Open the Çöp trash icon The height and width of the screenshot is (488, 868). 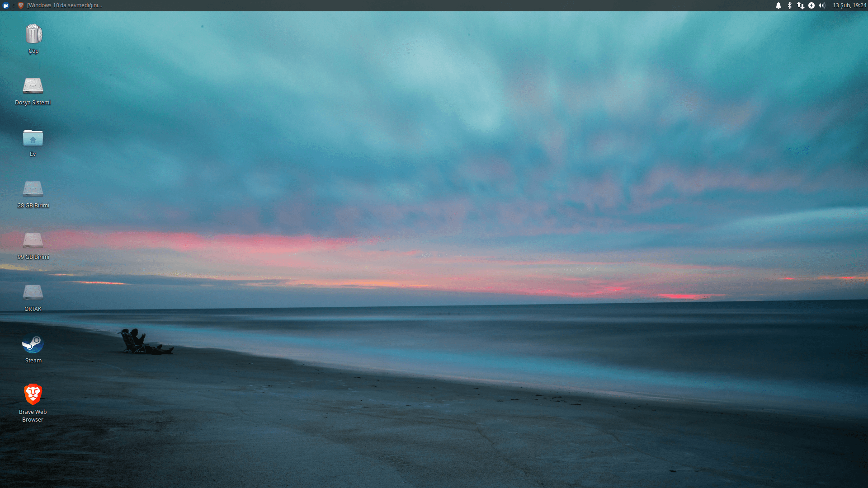tap(33, 34)
